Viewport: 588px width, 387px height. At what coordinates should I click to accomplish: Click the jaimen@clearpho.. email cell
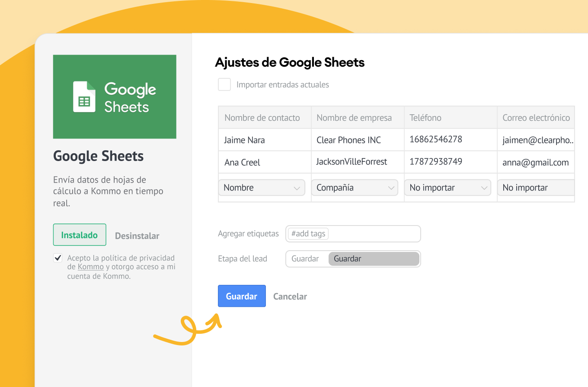click(x=536, y=140)
